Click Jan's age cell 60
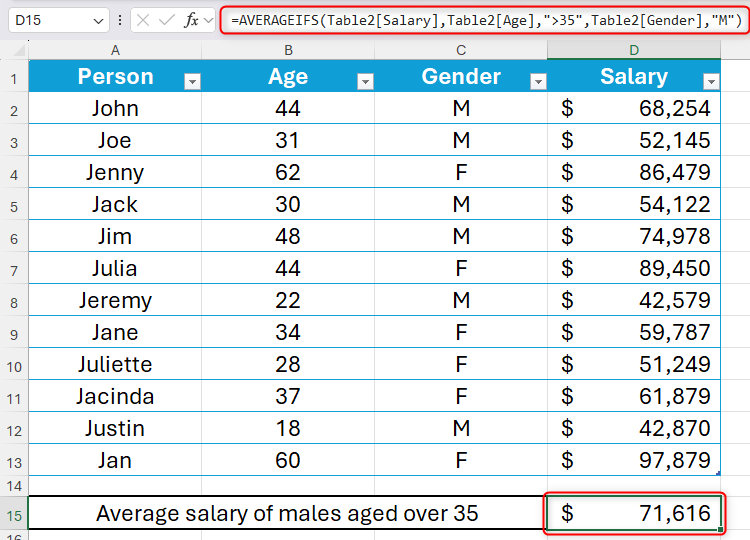 pyautogui.click(x=288, y=461)
